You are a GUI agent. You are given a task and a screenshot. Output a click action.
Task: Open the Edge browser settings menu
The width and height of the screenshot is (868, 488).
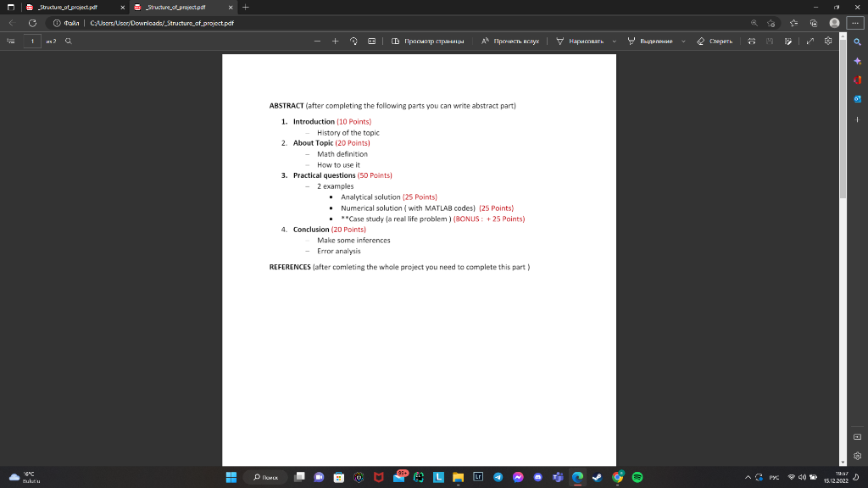(855, 23)
